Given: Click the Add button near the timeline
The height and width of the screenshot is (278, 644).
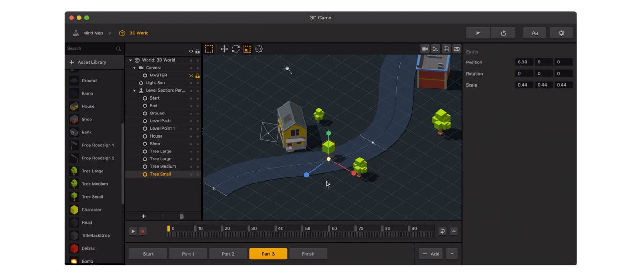Looking at the screenshot, I should pos(431,253).
